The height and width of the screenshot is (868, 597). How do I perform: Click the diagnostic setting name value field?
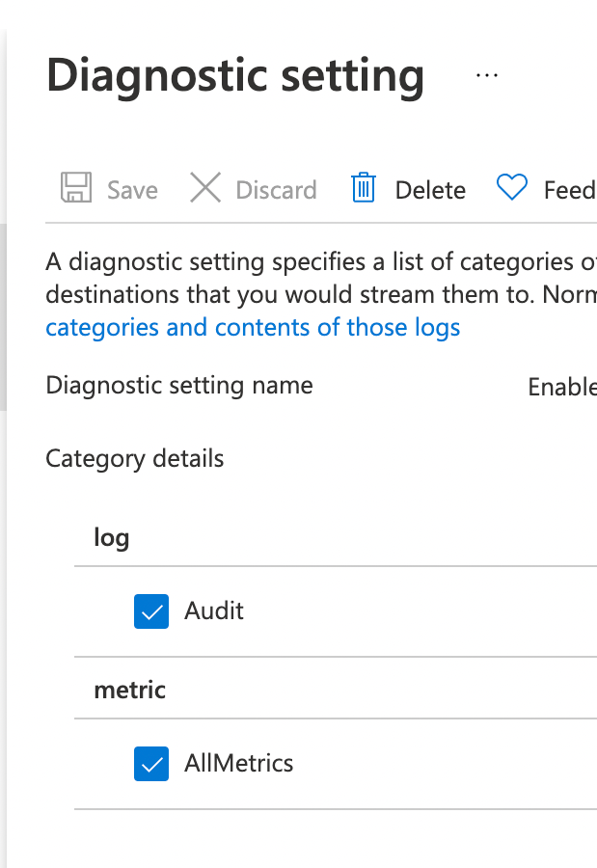click(562, 388)
